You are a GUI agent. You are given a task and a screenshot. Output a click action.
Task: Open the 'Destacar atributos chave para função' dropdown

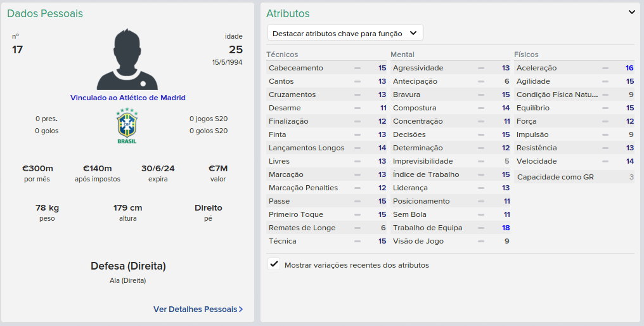point(345,34)
